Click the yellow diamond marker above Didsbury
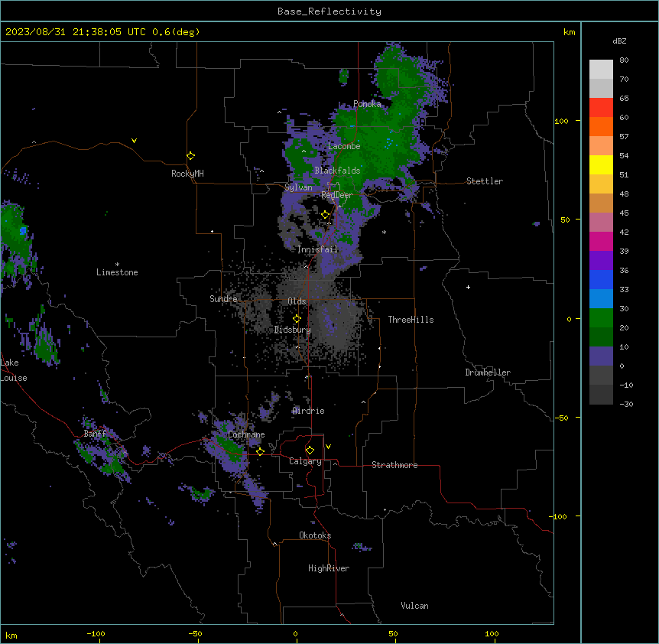The width and height of the screenshot is (659, 644). (297, 319)
